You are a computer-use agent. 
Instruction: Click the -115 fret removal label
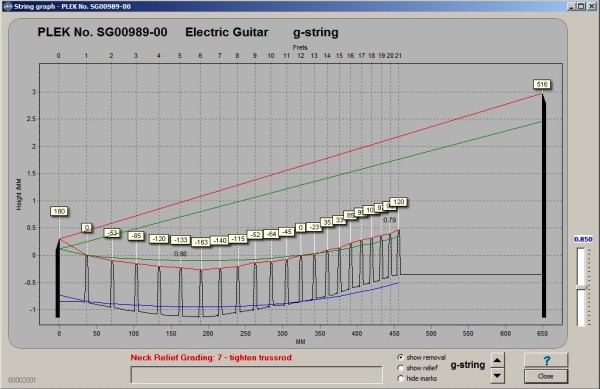(238, 239)
